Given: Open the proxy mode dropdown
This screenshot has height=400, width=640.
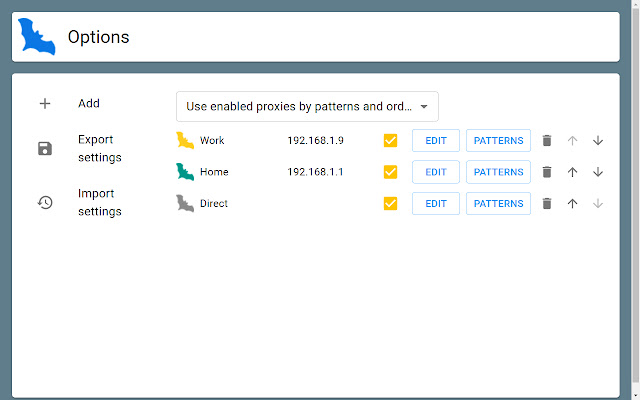Looking at the screenshot, I should coord(307,106).
